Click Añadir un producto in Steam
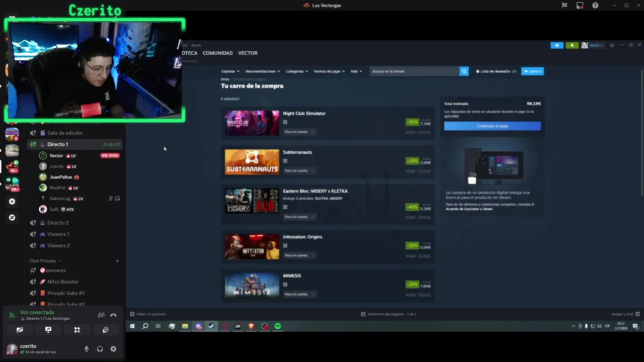The height and width of the screenshot is (362, 644). (x=148, y=314)
